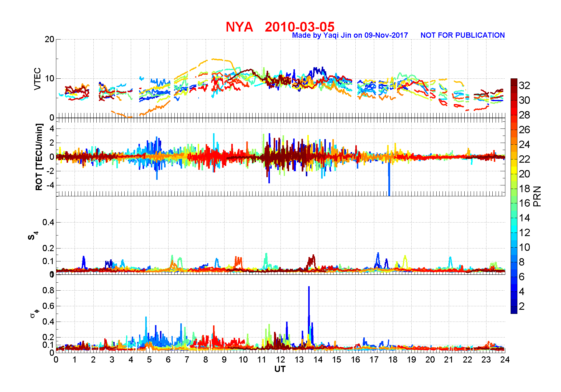Click the "NOT FOR PUBLICATION" label
This screenshot has height=392, width=561.
click(x=463, y=35)
